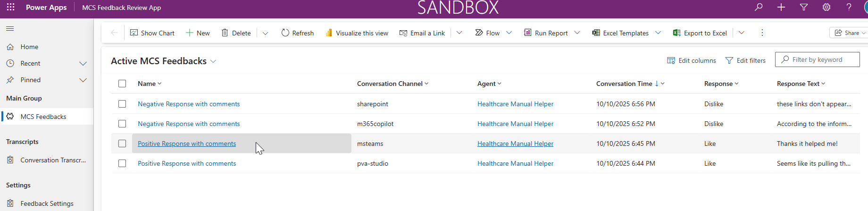The width and height of the screenshot is (868, 211).
Task: Open the Excel Templates dropdown arrow
Action: pyautogui.click(x=658, y=33)
